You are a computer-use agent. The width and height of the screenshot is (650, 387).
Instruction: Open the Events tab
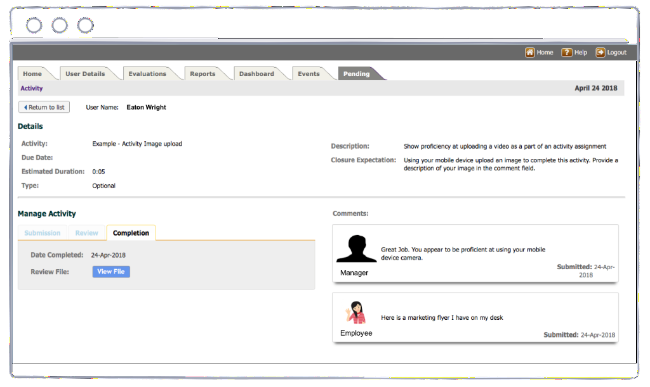(308, 73)
